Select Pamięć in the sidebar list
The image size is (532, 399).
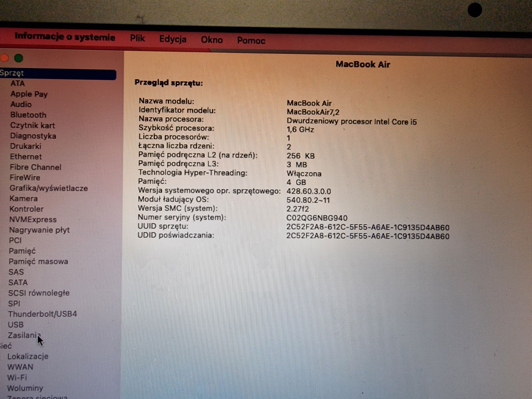pos(22,251)
